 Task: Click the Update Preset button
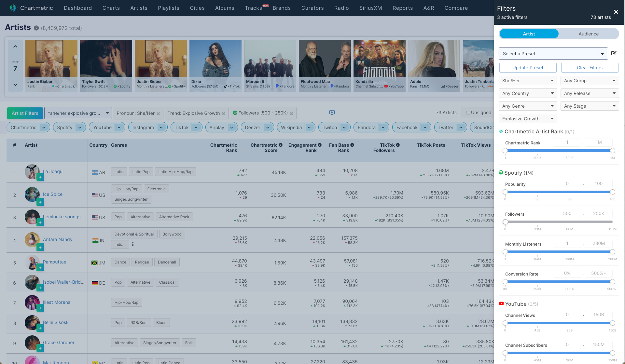[527, 68]
